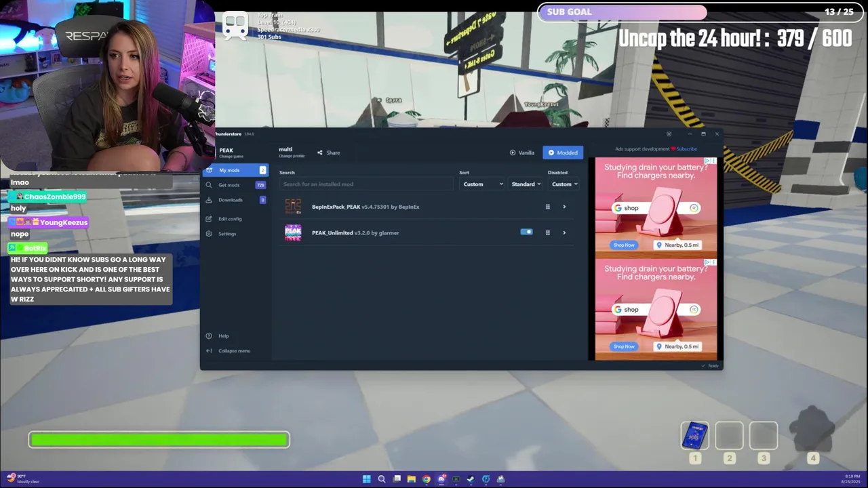Open the Sort Custom dropdown
868x488 pixels.
click(482, 184)
